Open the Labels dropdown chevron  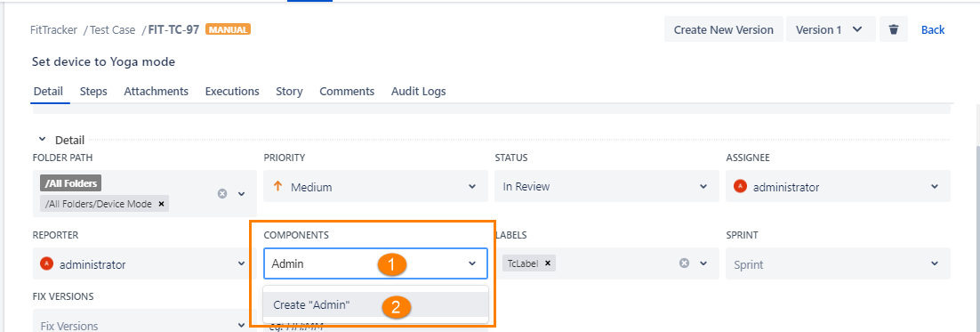tap(703, 263)
